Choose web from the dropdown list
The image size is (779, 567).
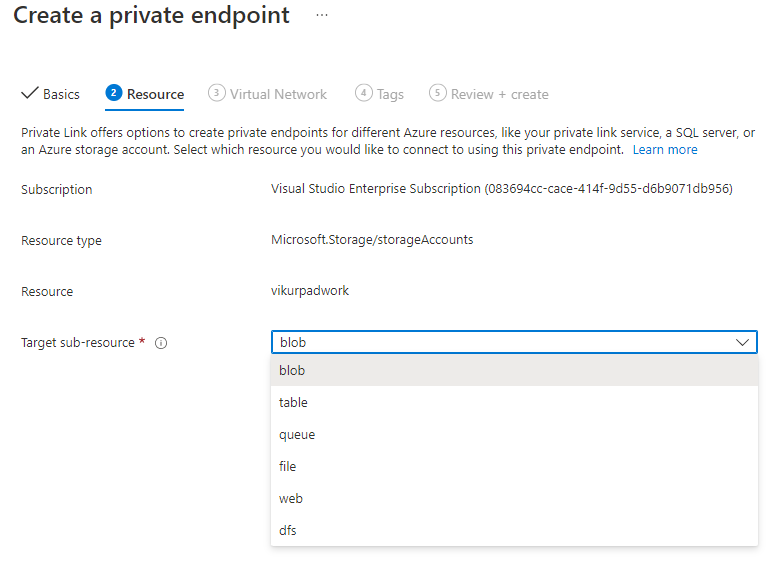[x=291, y=498]
